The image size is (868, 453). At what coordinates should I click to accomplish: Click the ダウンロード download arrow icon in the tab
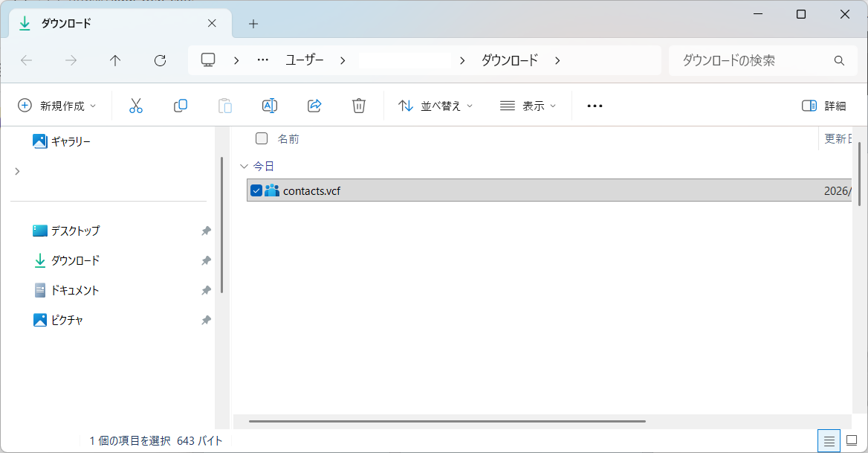click(25, 23)
